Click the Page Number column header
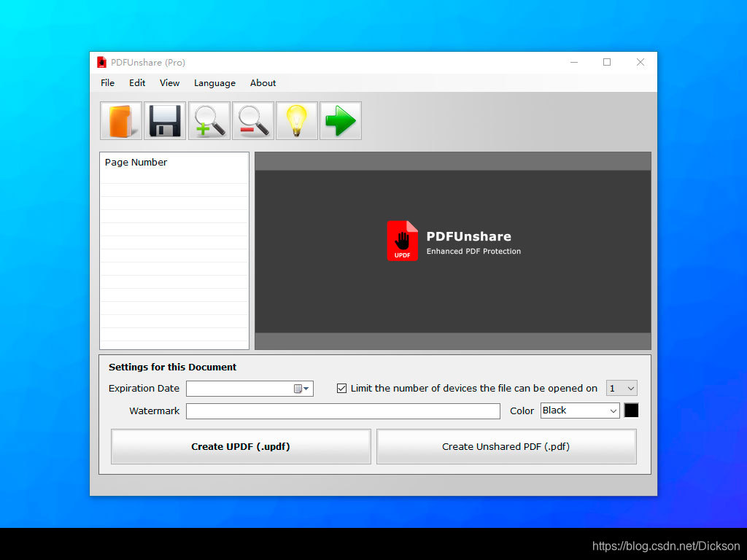The height and width of the screenshot is (560, 747). pyautogui.click(x=174, y=163)
